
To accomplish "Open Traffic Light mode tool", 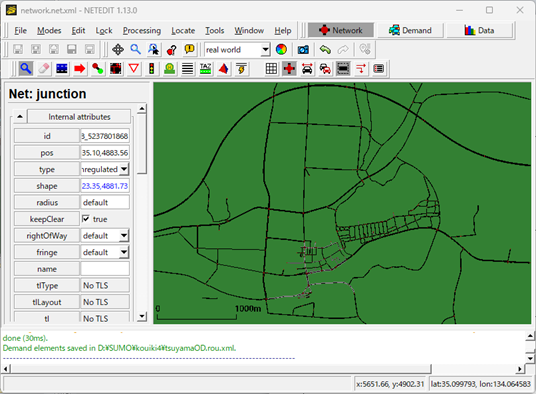I will [152, 69].
